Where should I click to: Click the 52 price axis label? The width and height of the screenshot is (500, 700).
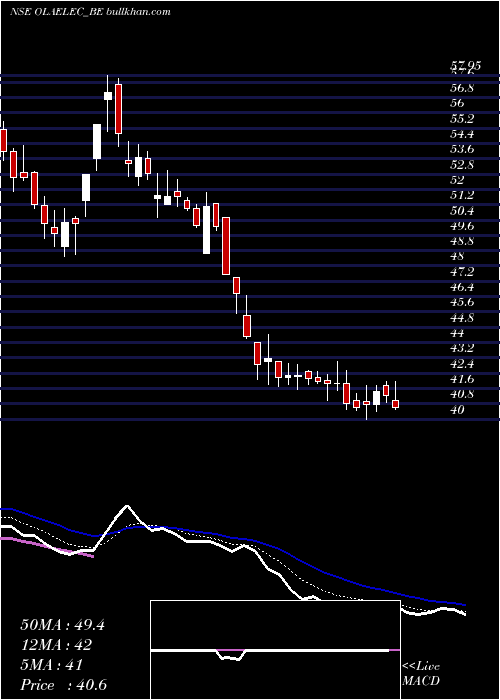457,180
